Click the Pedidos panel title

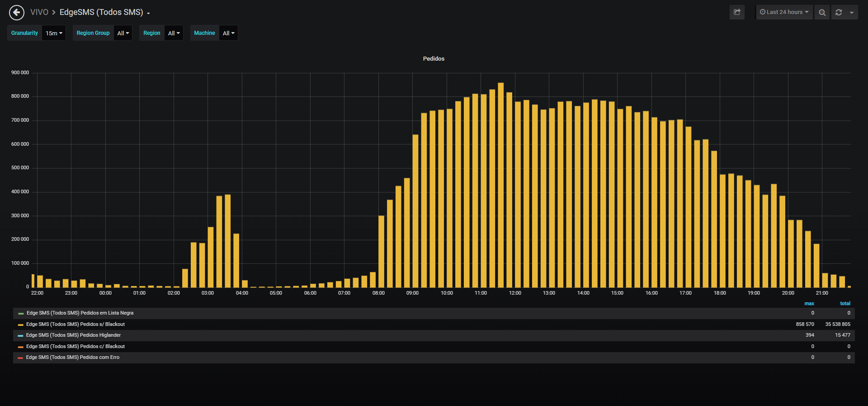[434, 59]
